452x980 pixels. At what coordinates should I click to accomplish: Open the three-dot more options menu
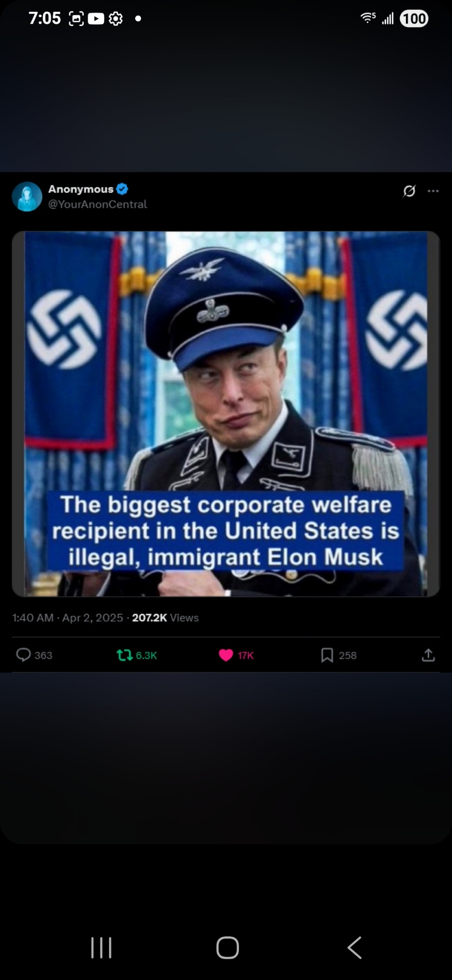(x=433, y=191)
